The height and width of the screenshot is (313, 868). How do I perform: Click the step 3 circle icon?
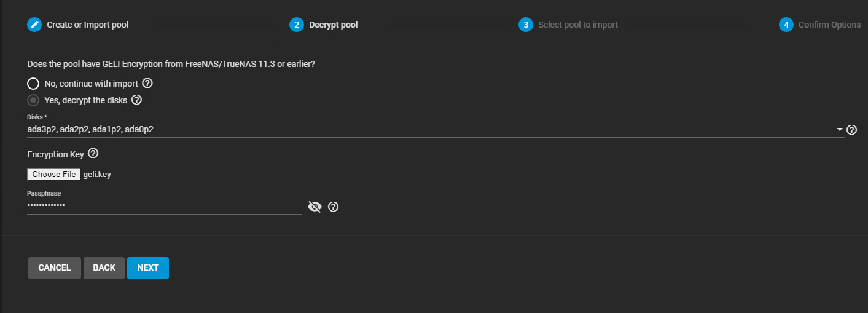[x=526, y=25]
